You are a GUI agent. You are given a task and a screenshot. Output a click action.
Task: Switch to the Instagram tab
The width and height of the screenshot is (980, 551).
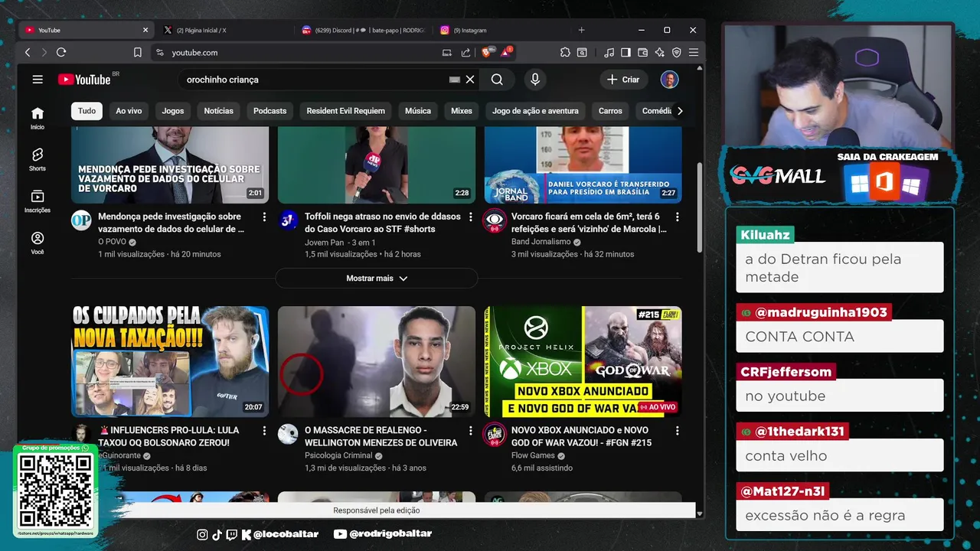500,30
